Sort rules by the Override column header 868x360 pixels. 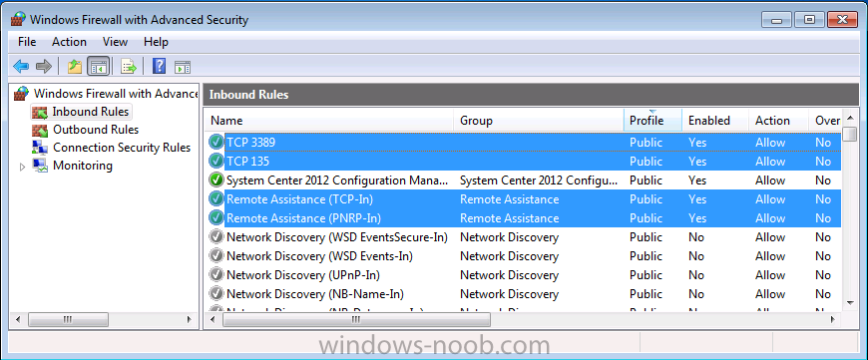point(825,121)
